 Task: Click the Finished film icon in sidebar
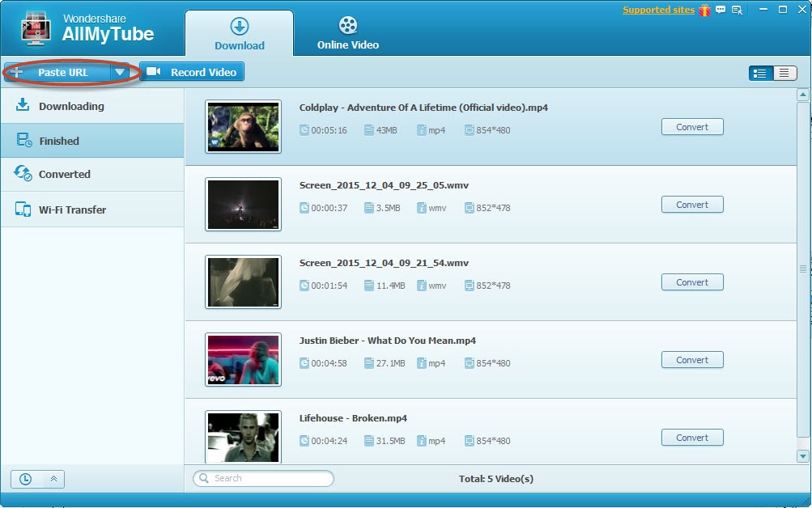(x=23, y=140)
